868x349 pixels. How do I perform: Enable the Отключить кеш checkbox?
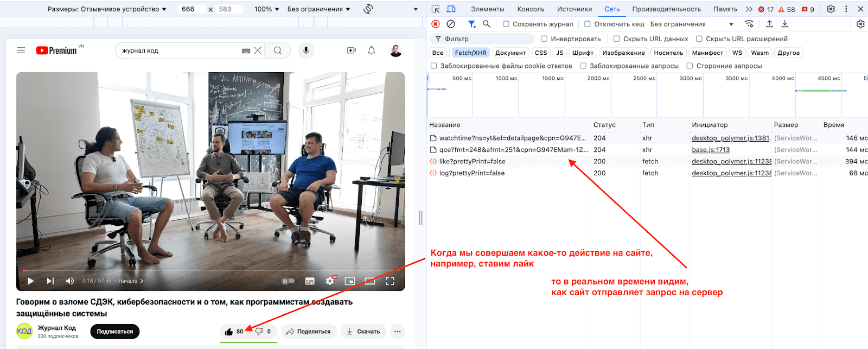[x=588, y=24]
